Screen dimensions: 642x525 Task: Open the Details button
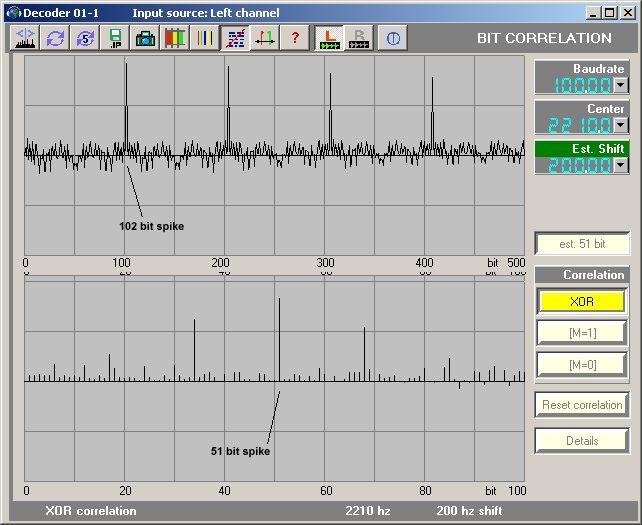tap(582, 440)
